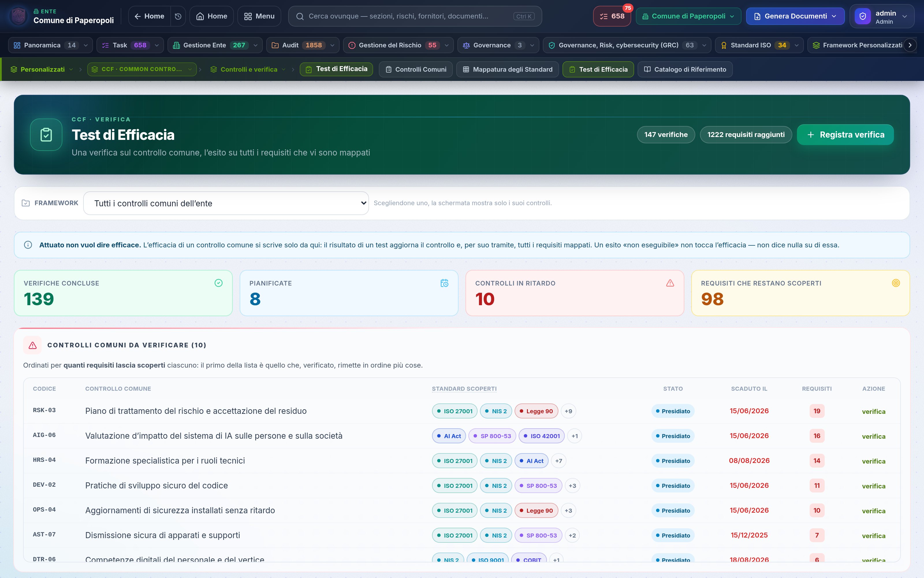Click the Test di Efficacia breadcrumb chip
924x578 pixels.
point(336,69)
